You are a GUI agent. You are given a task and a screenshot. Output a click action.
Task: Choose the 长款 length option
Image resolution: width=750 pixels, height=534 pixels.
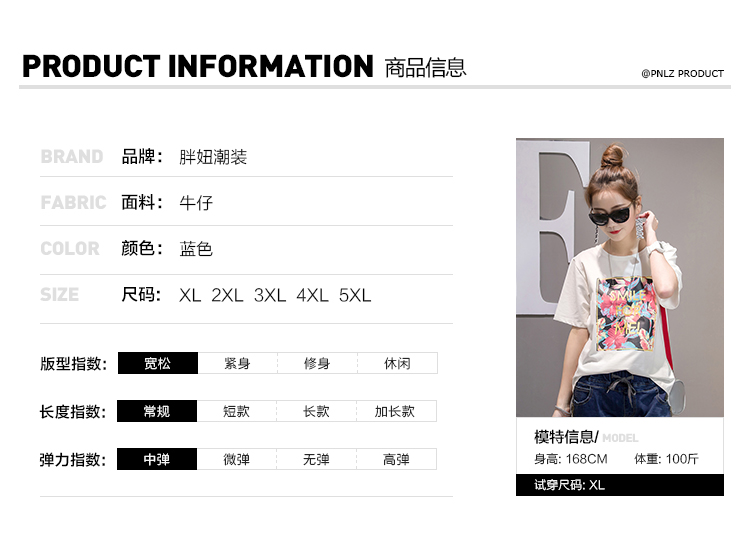pos(317,411)
